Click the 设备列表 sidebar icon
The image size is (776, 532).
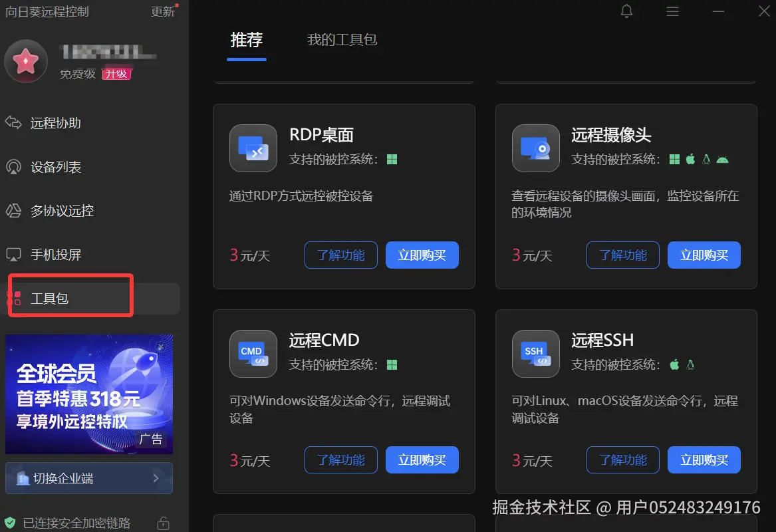tap(13, 167)
